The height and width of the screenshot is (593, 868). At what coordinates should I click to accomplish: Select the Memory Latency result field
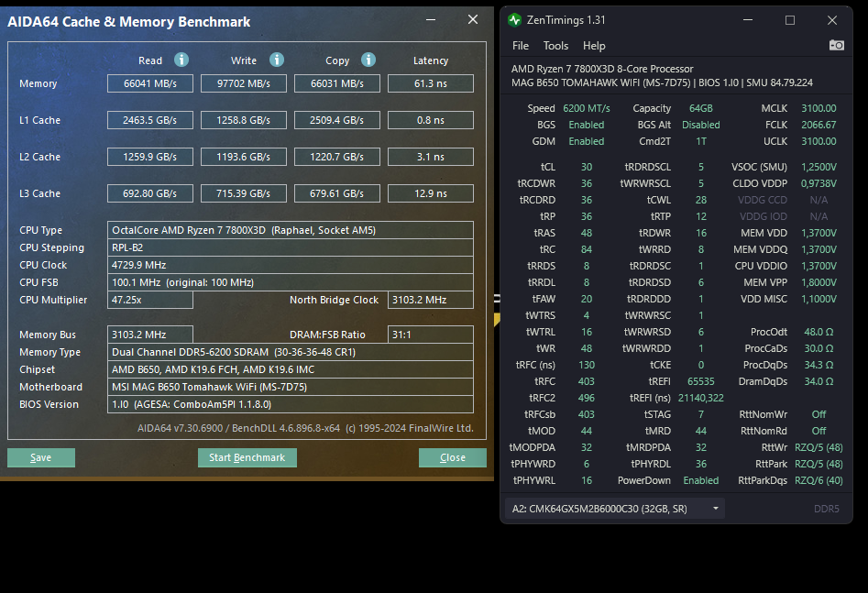(x=431, y=83)
